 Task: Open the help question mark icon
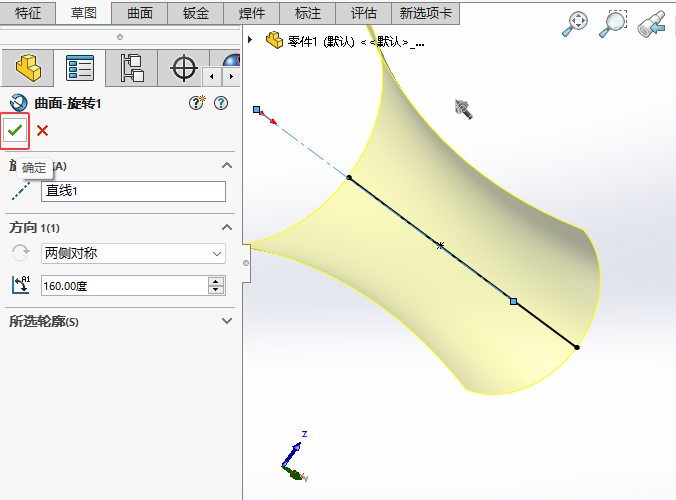coord(221,103)
